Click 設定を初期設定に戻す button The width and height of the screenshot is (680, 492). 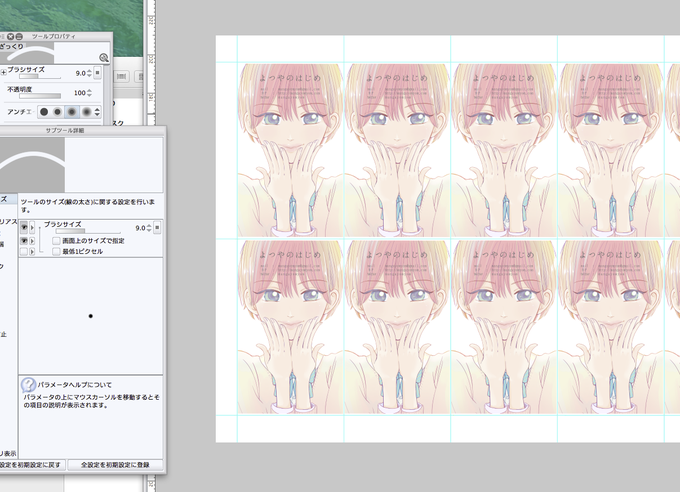33,465
